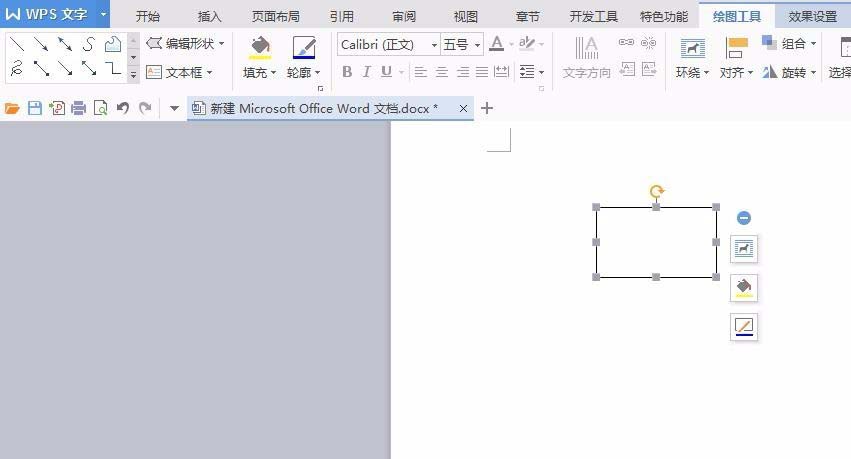
Task: Open the 编辑形状 edit shape menu
Action: [185, 43]
